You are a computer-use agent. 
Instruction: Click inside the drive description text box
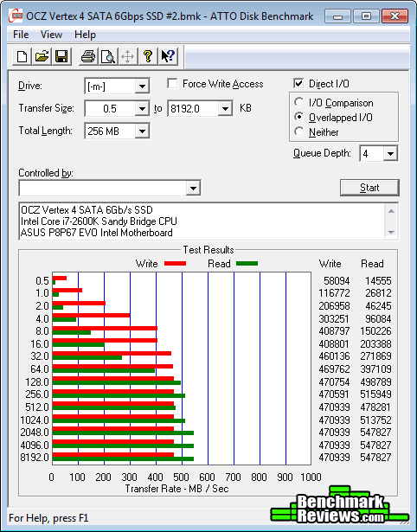202,221
